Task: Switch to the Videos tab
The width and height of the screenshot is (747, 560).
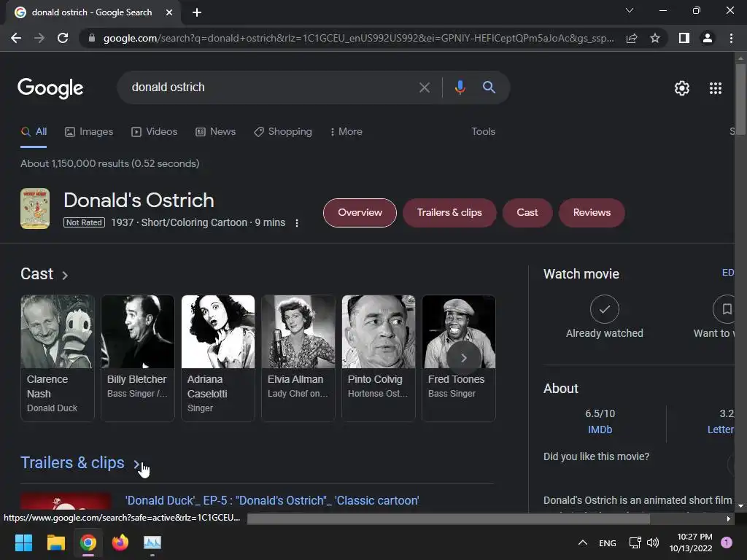Action: (155, 132)
